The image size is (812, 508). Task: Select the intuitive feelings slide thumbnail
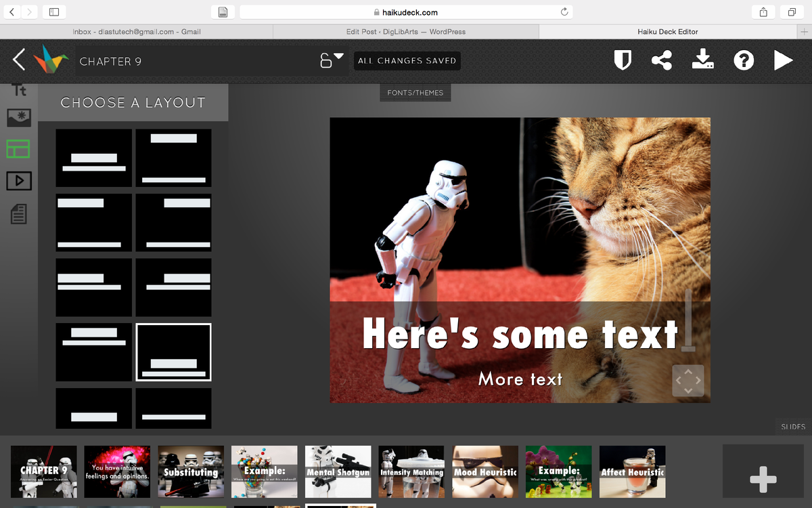(117, 471)
